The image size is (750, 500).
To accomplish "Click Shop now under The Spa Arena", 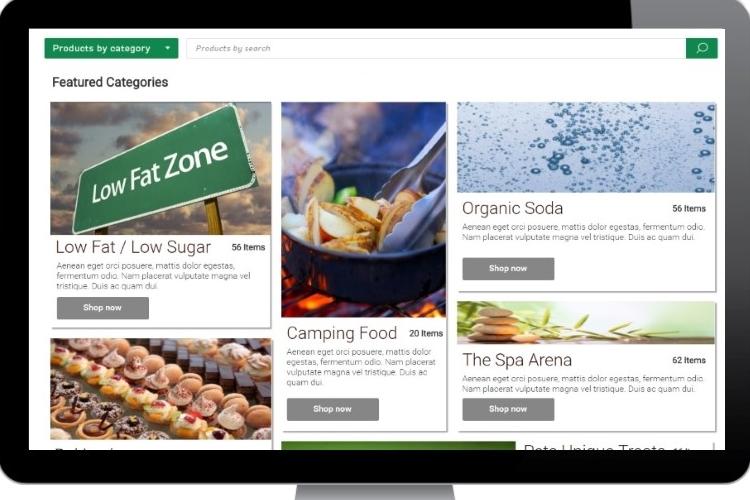I will 508,409.
